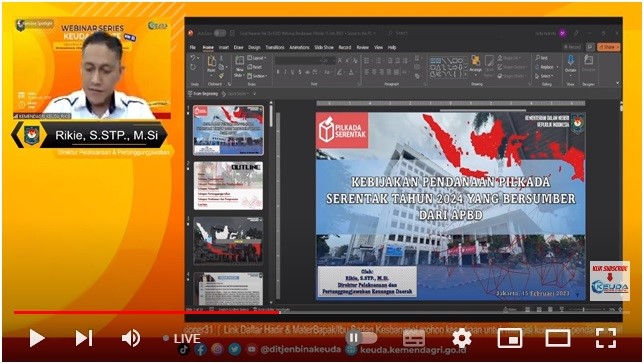Viewport: 644px width, 363px height.
Task: Toggle Bold formatting in the Font group
Action: click(278, 72)
